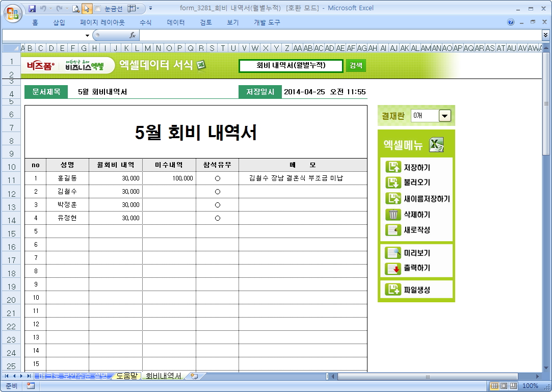This screenshot has height=392, width=552.
Task: Toggle the 눈금선 gridlines checkbox
Action: (x=98, y=9)
